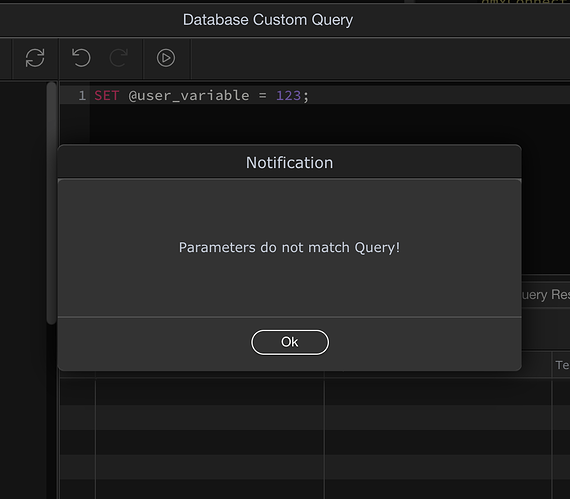
Task: Click the 'Te' column header in results
Action: [562, 365]
